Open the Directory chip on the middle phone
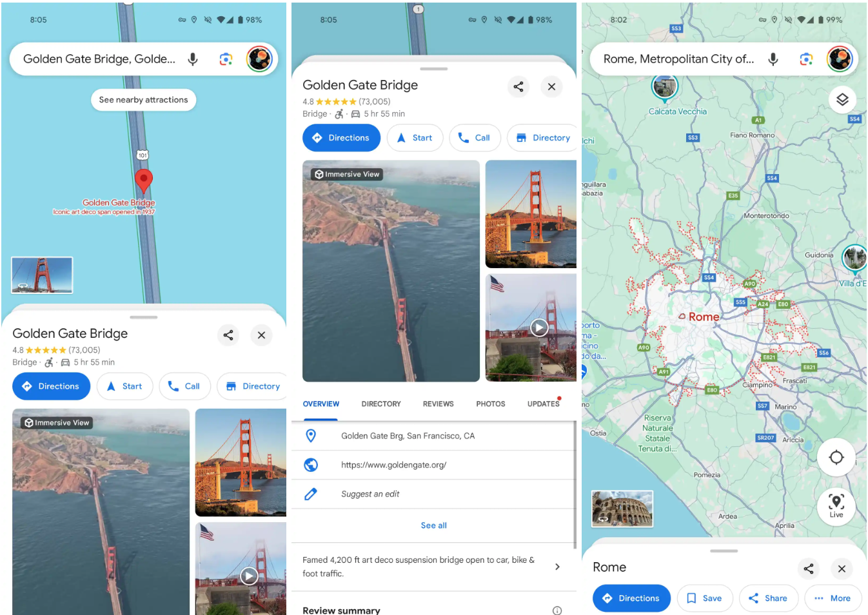Image resolution: width=868 pixels, height=615 pixels. (542, 138)
